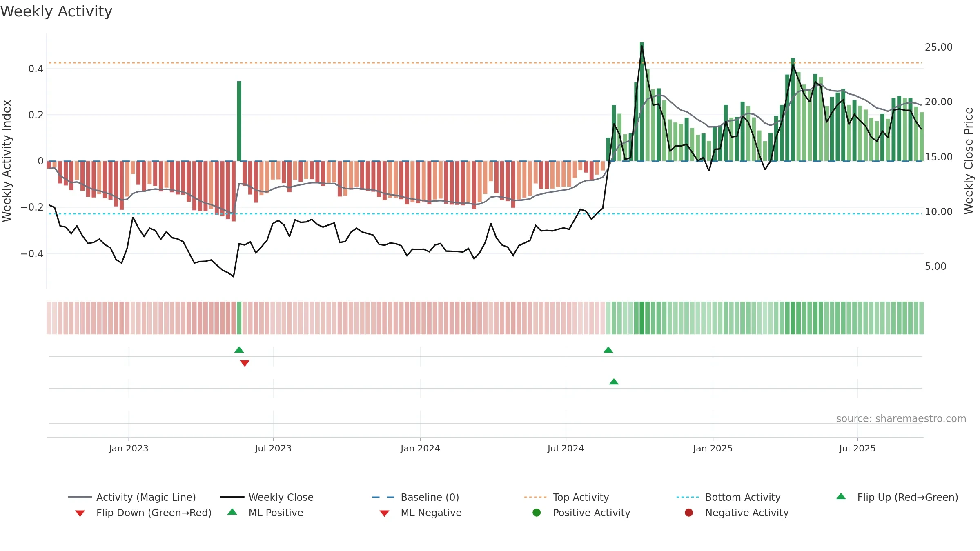Click the 10.00 price axis tick
This screenshot has width=980, height=551.
click(938, 212)
